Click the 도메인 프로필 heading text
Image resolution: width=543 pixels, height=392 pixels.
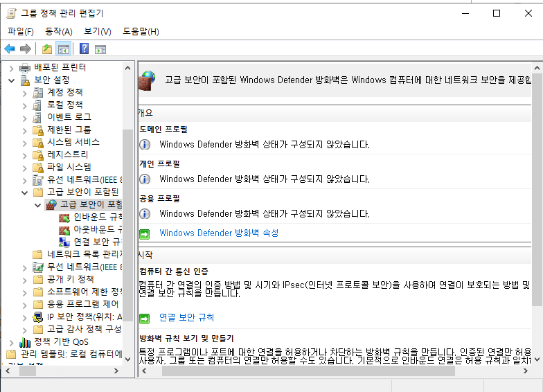(163, 130)
